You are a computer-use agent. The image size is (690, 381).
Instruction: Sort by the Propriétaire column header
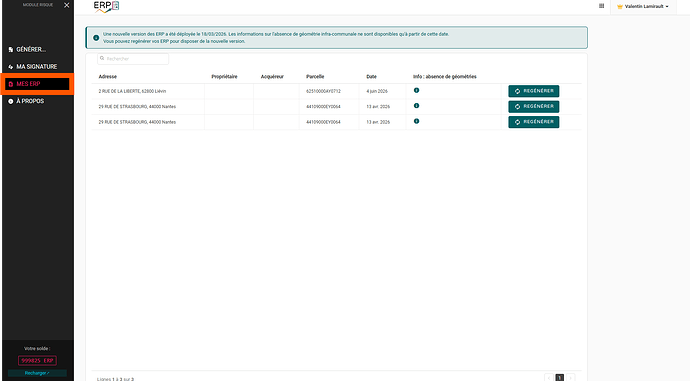click(x=224, y=77)
